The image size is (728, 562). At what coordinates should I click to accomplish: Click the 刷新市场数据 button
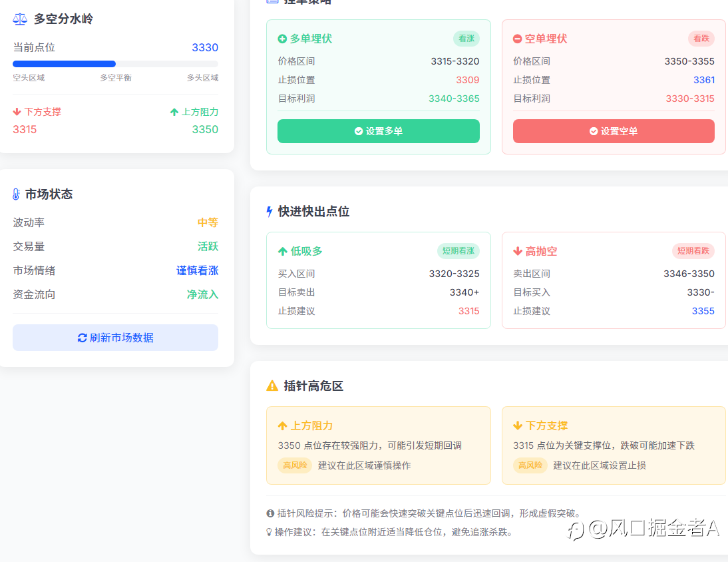click(115, 338)
